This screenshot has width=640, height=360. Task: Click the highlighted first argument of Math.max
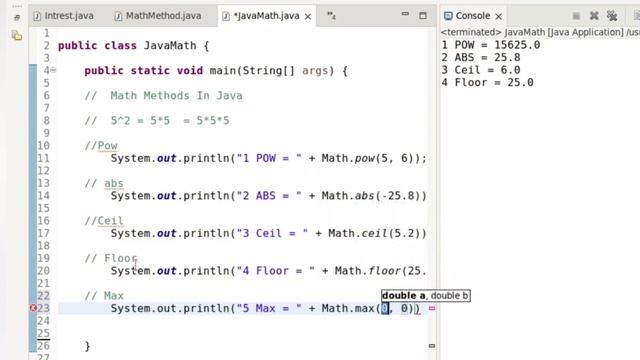385,309
